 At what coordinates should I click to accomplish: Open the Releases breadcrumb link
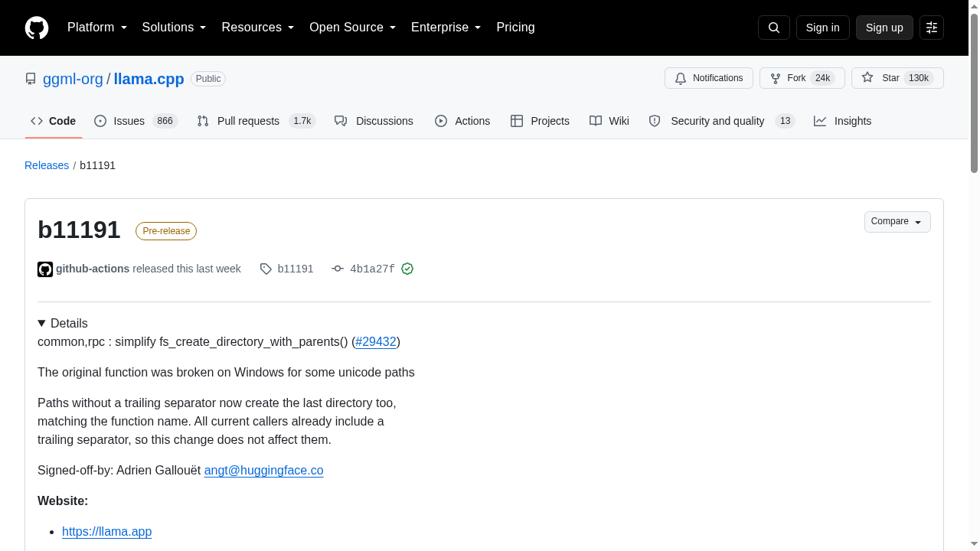[47, 165]
